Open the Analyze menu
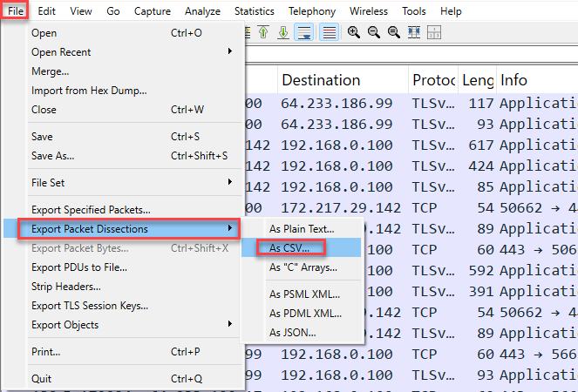Viewport: 578px width, 392px height. tap(202, 11)
